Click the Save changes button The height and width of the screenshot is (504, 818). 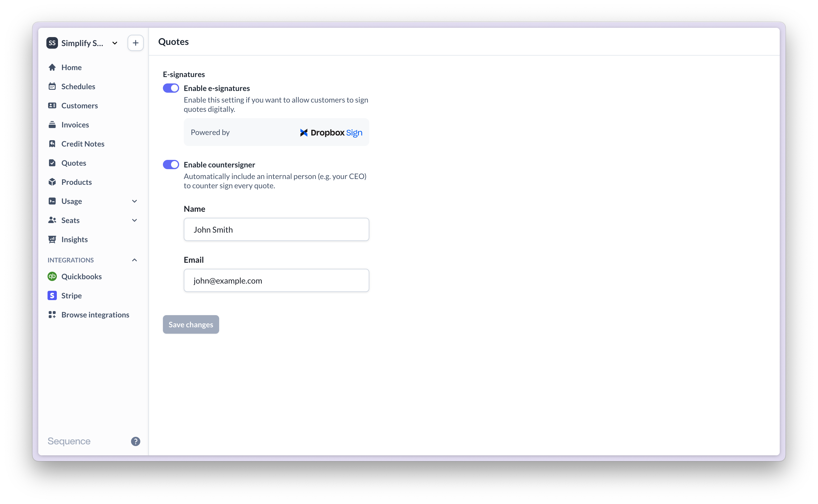click(191, 324)
